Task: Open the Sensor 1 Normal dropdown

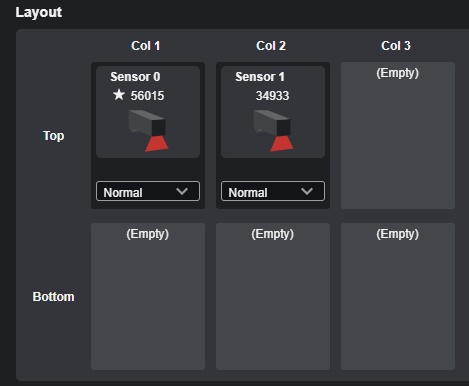Action: (273, 191)
